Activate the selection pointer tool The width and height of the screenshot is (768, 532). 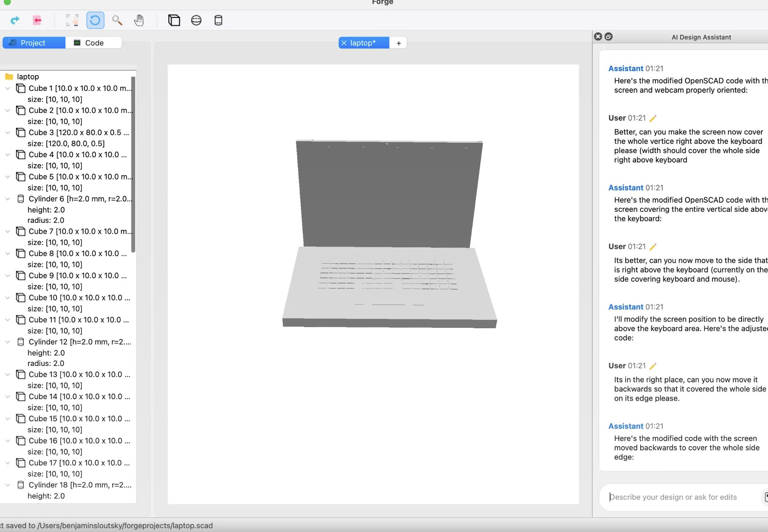72,20
